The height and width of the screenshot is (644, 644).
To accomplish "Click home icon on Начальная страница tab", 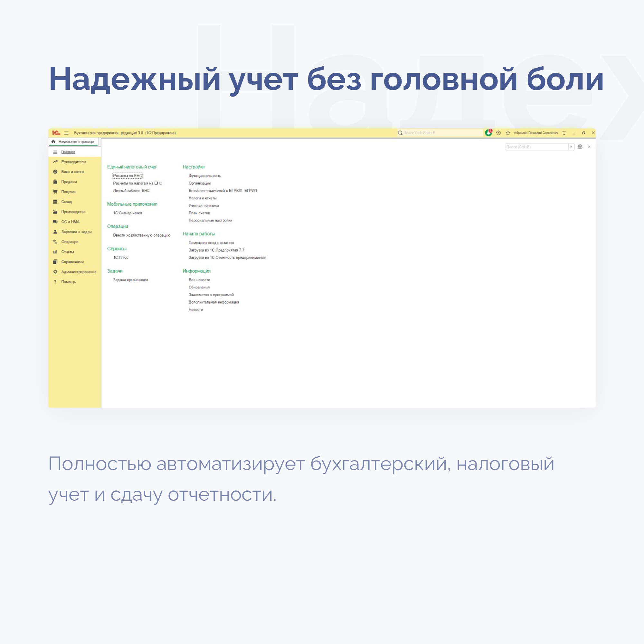I will pyautogui.click(x=53, y=142).
